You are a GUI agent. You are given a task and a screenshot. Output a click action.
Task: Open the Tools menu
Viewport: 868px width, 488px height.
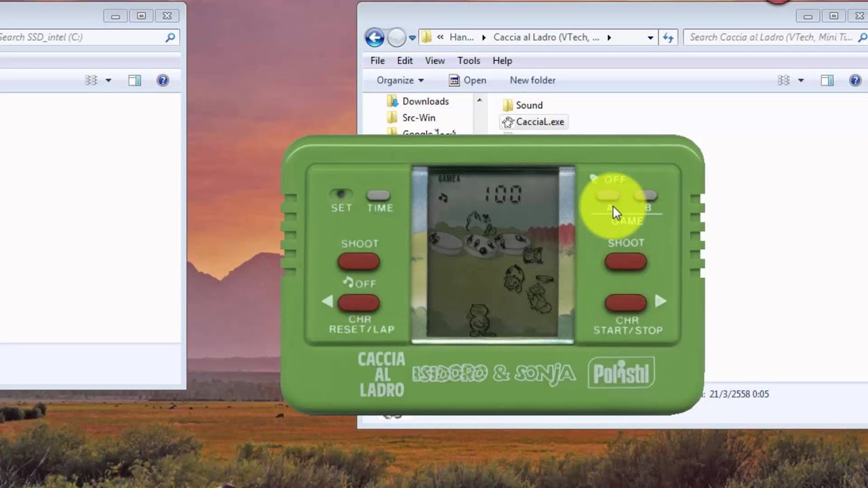pos(469,60)
